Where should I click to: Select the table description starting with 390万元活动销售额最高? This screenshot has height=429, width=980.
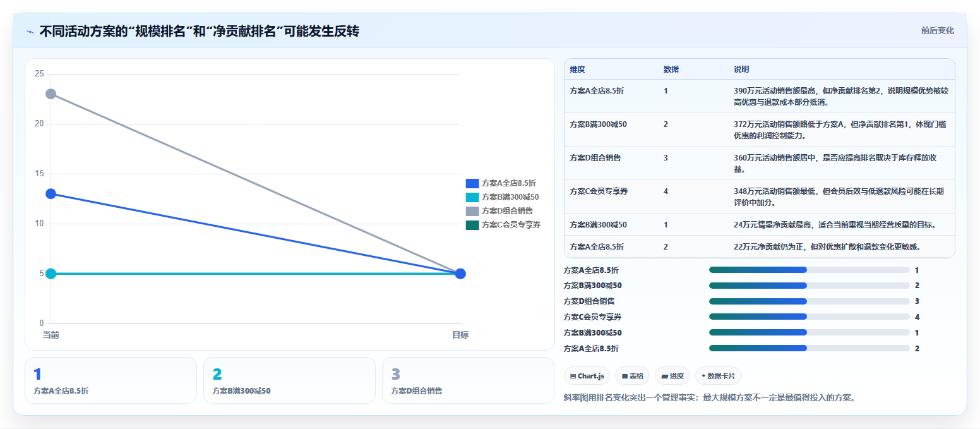(841, 96)
